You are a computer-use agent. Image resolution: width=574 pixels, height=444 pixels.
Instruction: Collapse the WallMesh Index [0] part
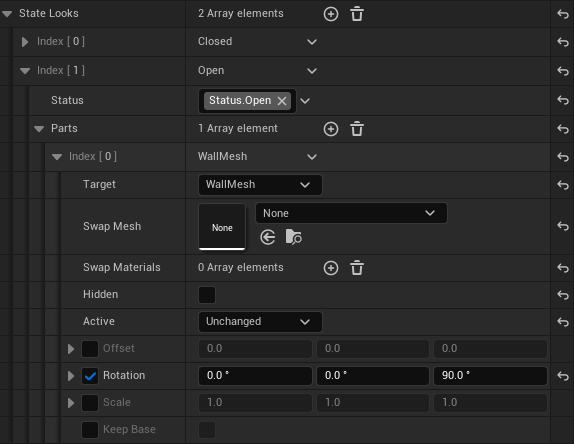click(57, 157)
